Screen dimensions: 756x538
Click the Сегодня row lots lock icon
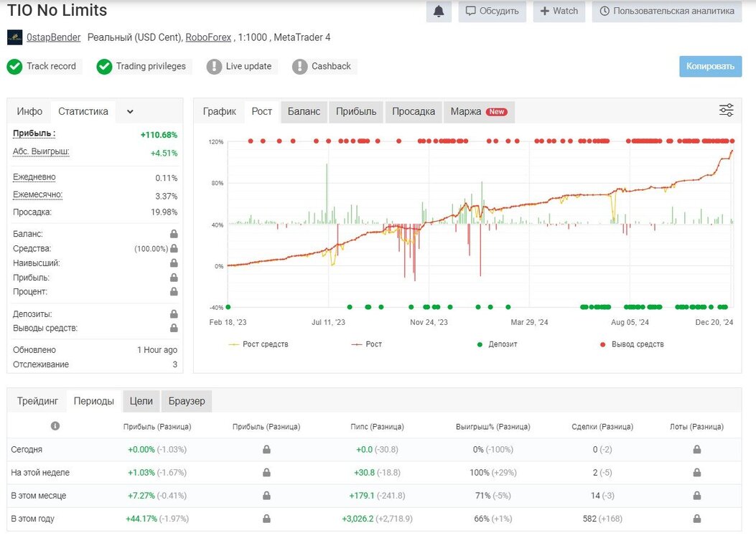coord(696,449)
